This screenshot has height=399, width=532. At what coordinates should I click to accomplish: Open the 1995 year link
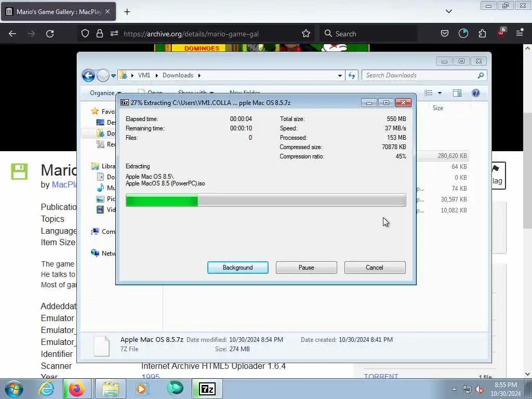pyautogui.click(x=150, y=376)
